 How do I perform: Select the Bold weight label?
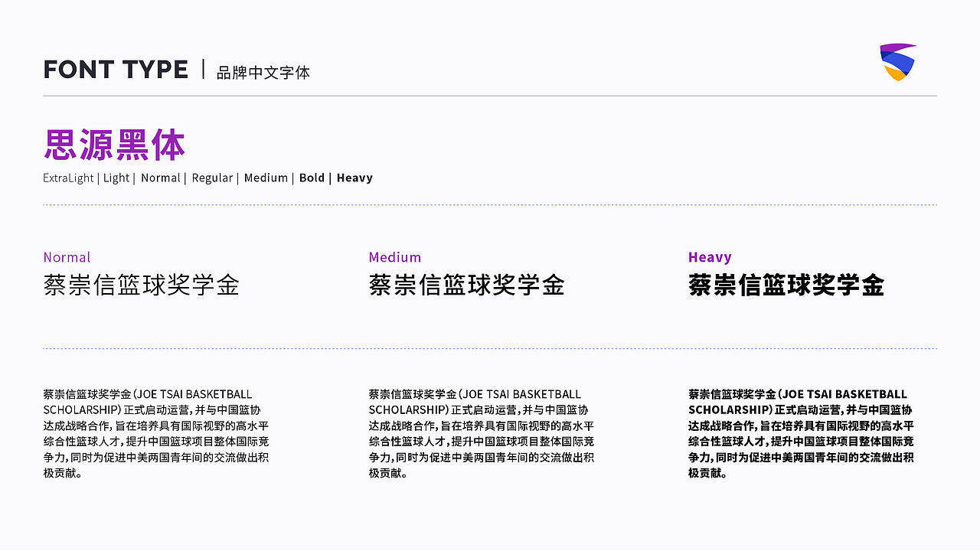(x=312, y=178)
